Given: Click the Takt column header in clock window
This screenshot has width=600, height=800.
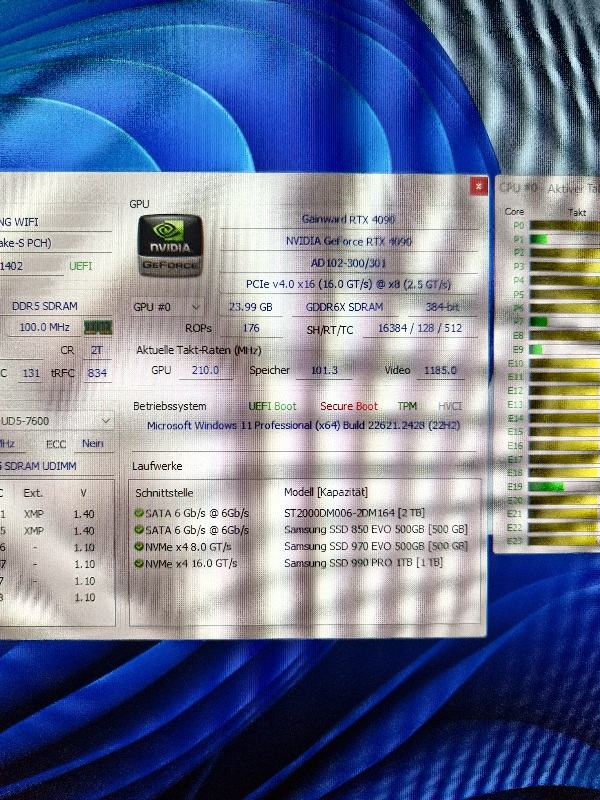Looking at the screenshot, I should click(577, 213).
